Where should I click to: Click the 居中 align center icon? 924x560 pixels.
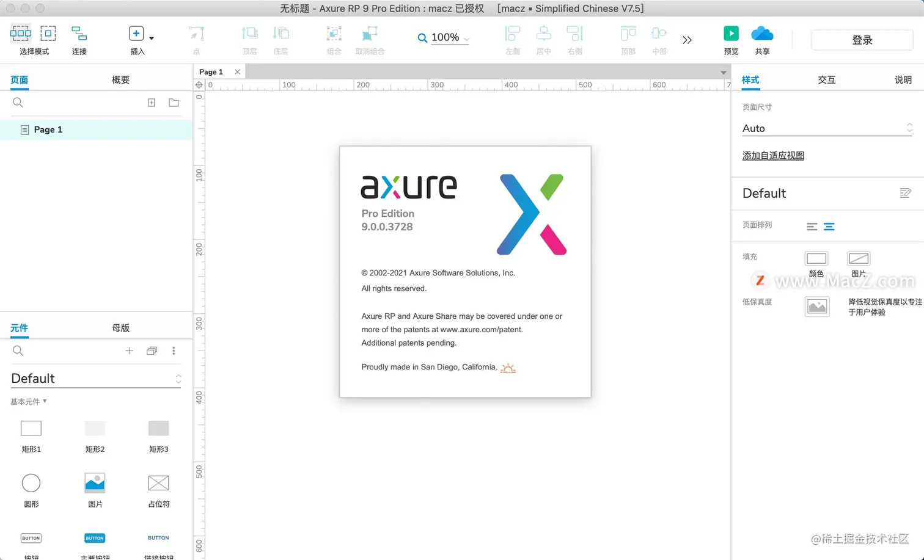543,33
